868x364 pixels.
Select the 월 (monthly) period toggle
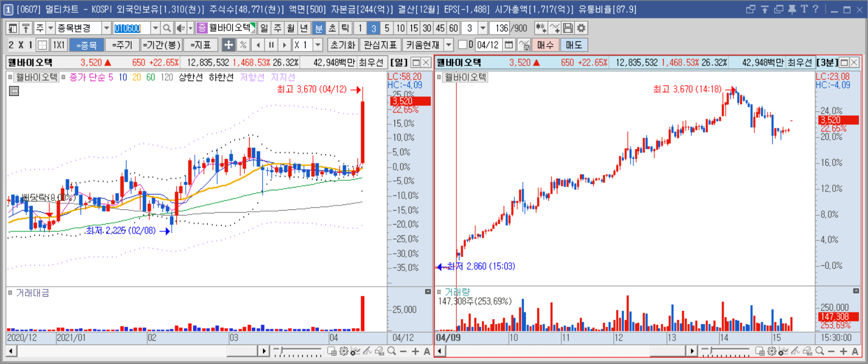pos(292,28)
